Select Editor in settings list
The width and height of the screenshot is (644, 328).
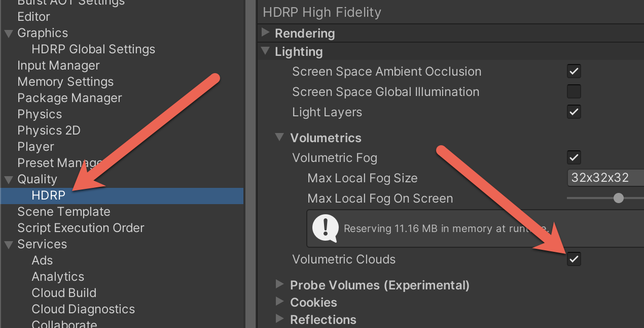(x=34, y=17)
